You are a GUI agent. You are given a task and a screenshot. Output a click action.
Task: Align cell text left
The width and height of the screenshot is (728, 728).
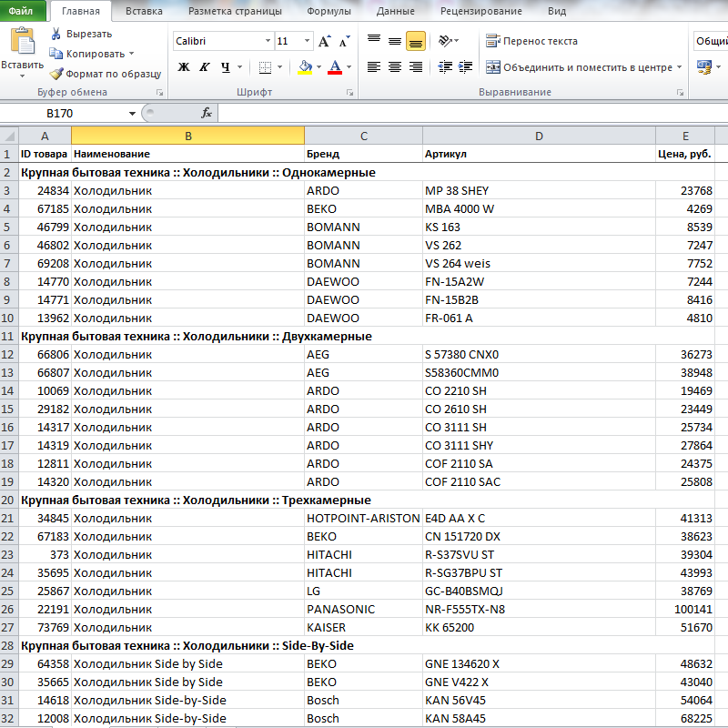(374, 67)
